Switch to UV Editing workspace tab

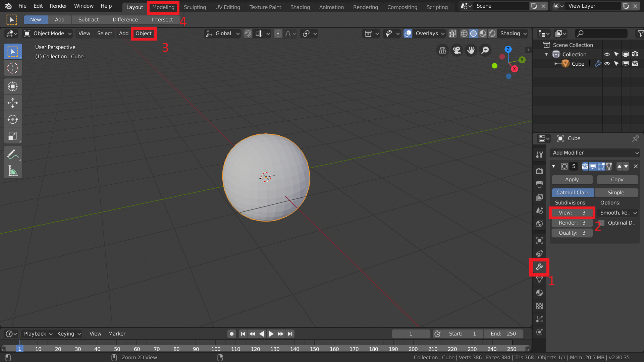(228, 7)
